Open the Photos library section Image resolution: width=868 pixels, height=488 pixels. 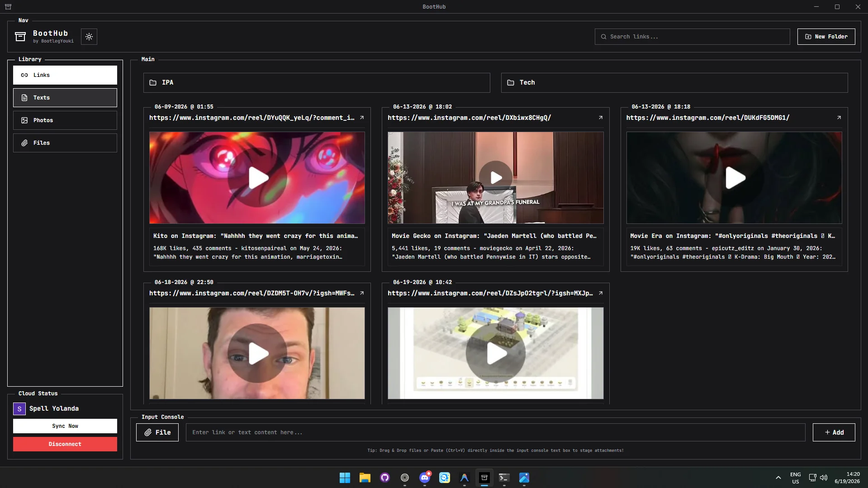65,120
